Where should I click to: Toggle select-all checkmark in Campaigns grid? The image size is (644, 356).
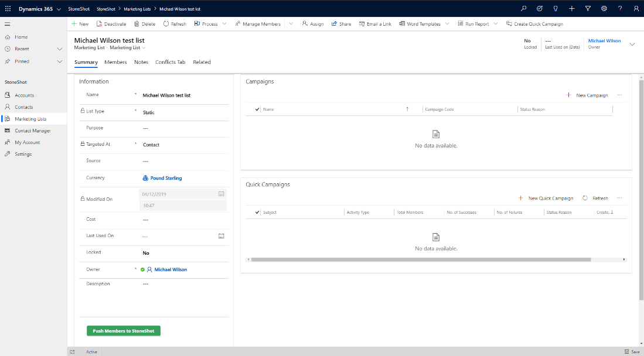pos(257,109)
